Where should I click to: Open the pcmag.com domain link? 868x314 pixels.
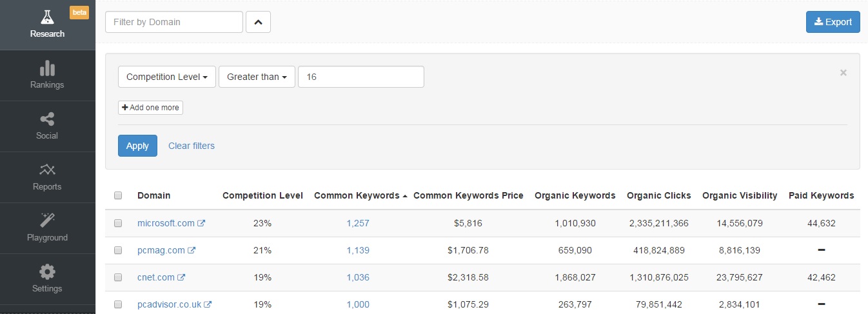coord(161,250)
